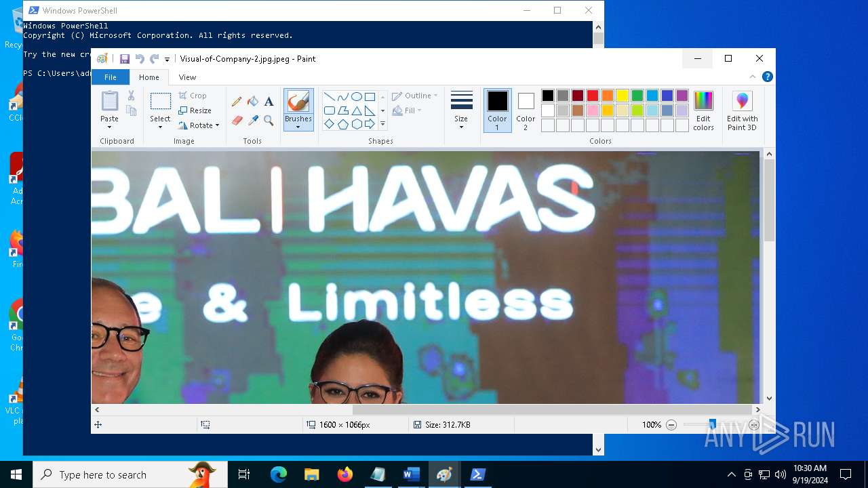
Task: Click Paint's vertical scroll down arrow
Action: (x=769, y=399)
